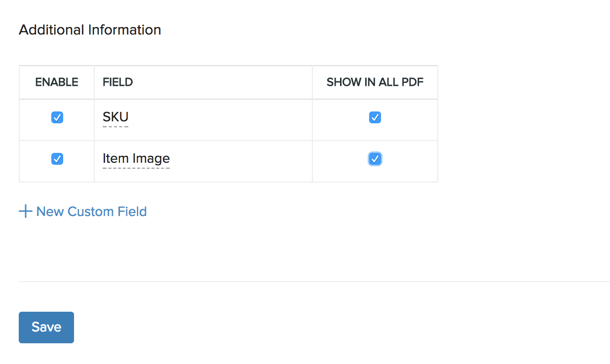
Task: Click the dashed underline beneath Item Image
Action: tap(136, 168)
